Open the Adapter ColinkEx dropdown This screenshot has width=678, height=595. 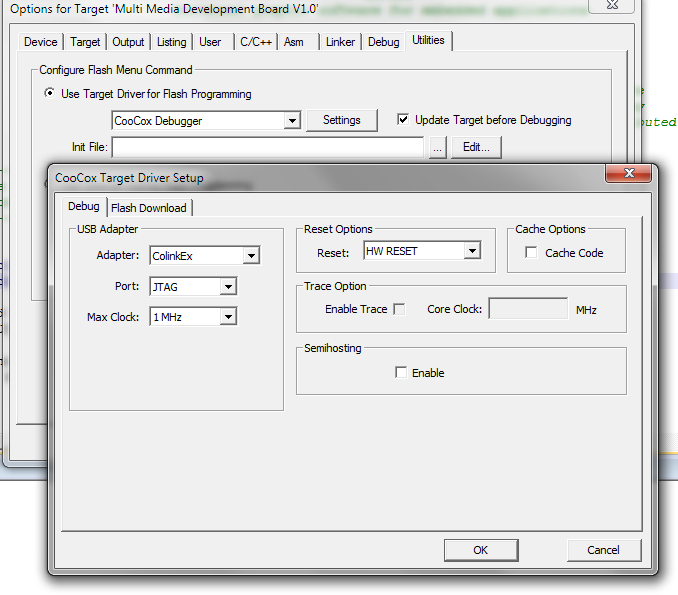pos(251,256)
